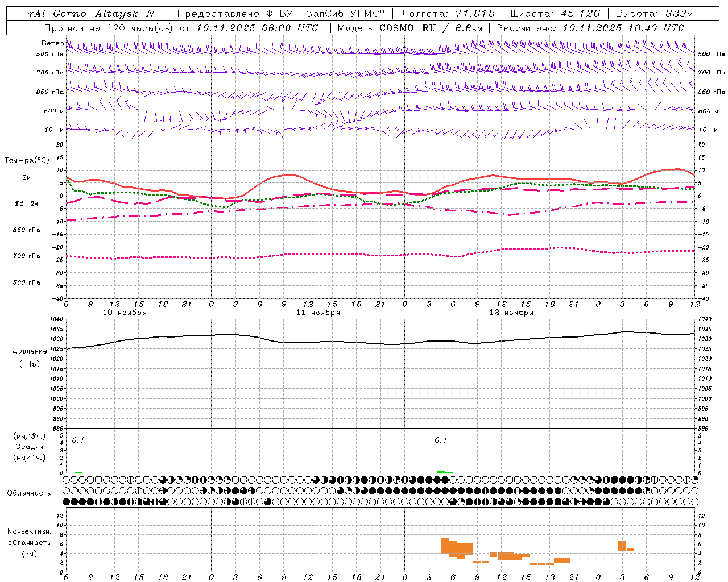Click the (км) convective height unit label
The height and width of the screenshot is (582, 728).
point(29,554)
